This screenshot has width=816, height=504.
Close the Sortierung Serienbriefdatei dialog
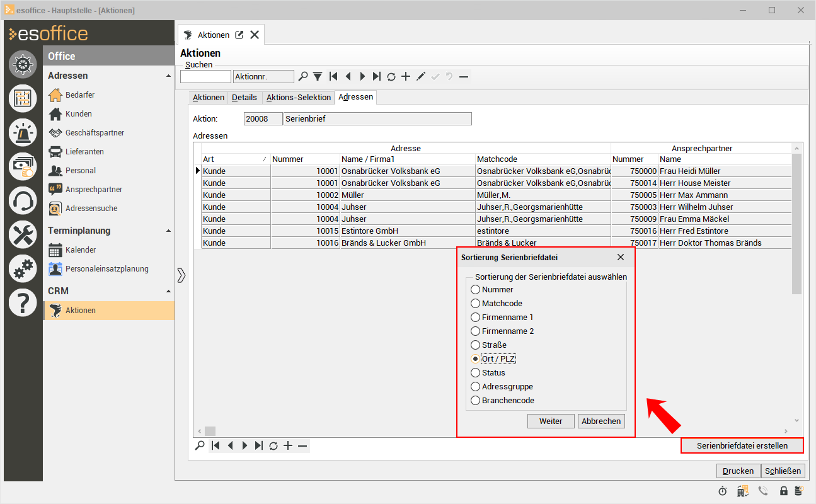pos(621,257)
